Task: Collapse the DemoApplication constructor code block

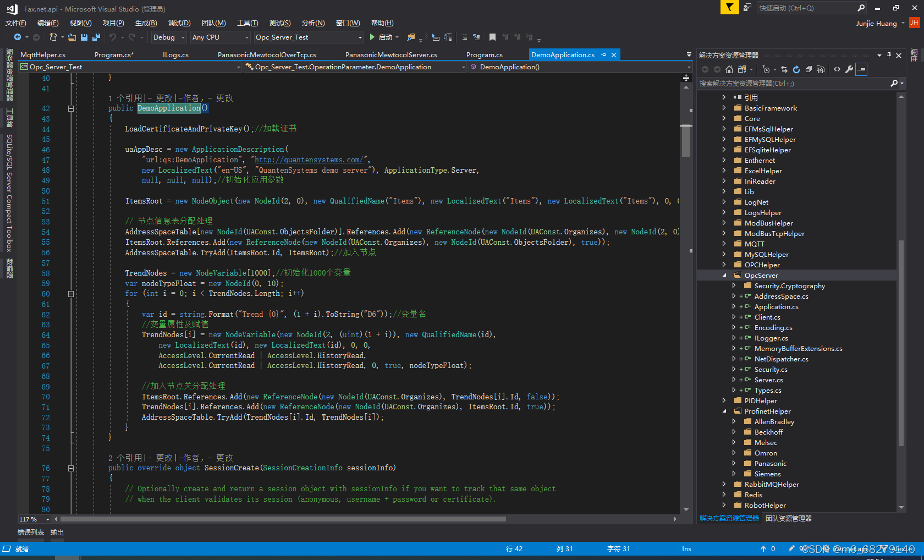Action: [71, 109]
